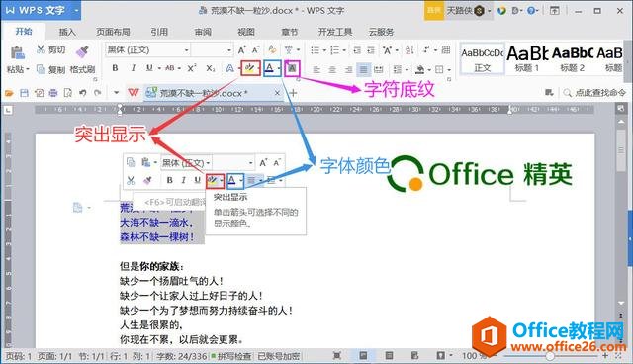Apply the 标题 1 style
This screenshot has height=364, width=633.
tap(527, 58)
